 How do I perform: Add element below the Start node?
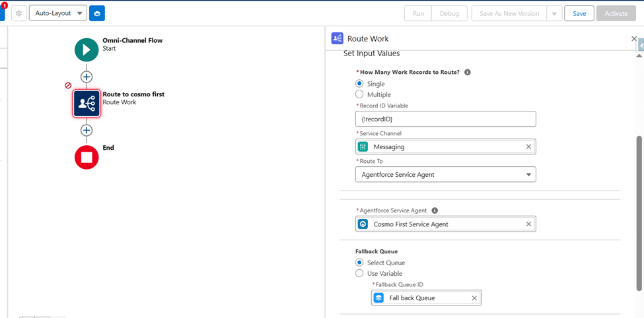click(x=87, y=77)
